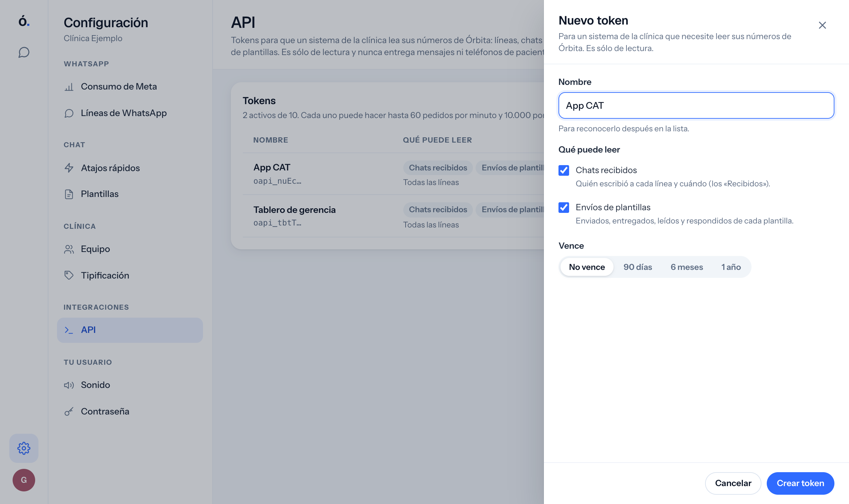
Task: Select the 6 meses expiry option
Action: (686, 267)
